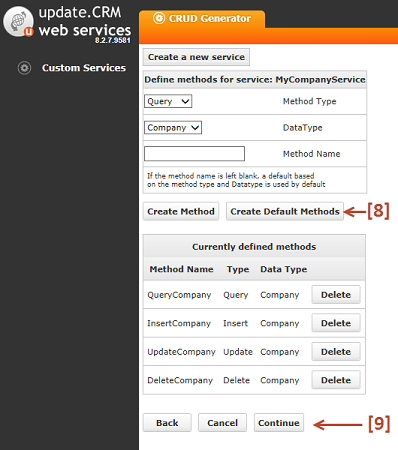Viewport: 398px width, 450px height.
Task: Click the Data Type column header
Action: coord(284,269)
